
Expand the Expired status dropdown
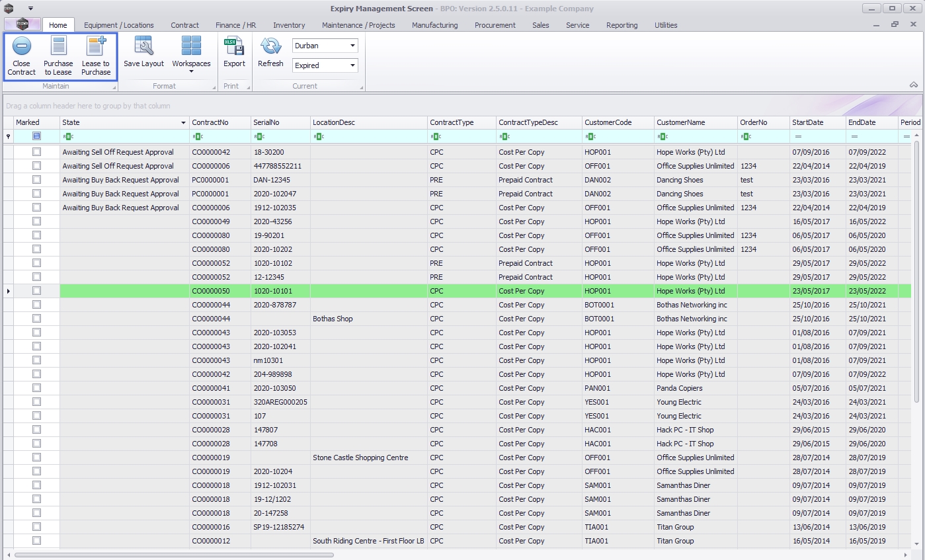pos(352,65)
